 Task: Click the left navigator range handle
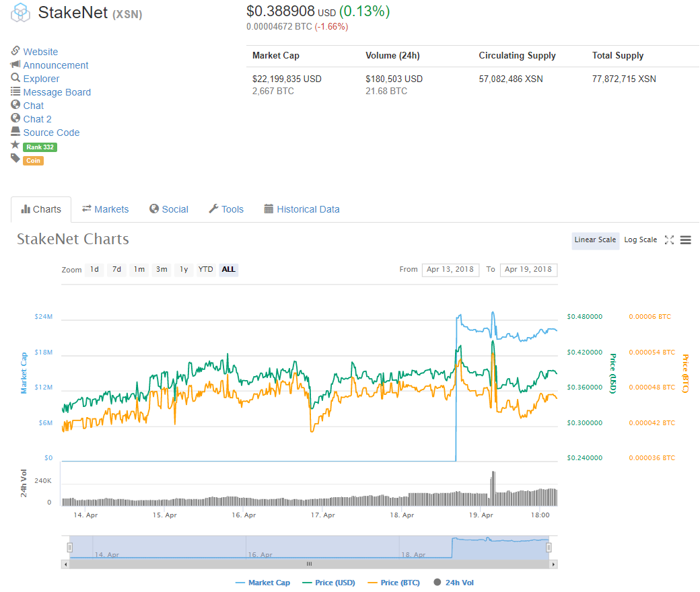[69, 548]
